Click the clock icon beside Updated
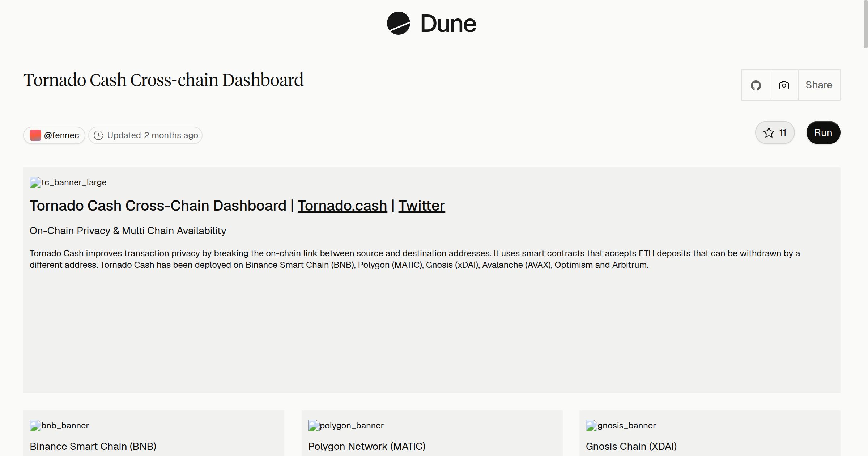This screenshot has height=456, width=868. [x=98, y=135]
